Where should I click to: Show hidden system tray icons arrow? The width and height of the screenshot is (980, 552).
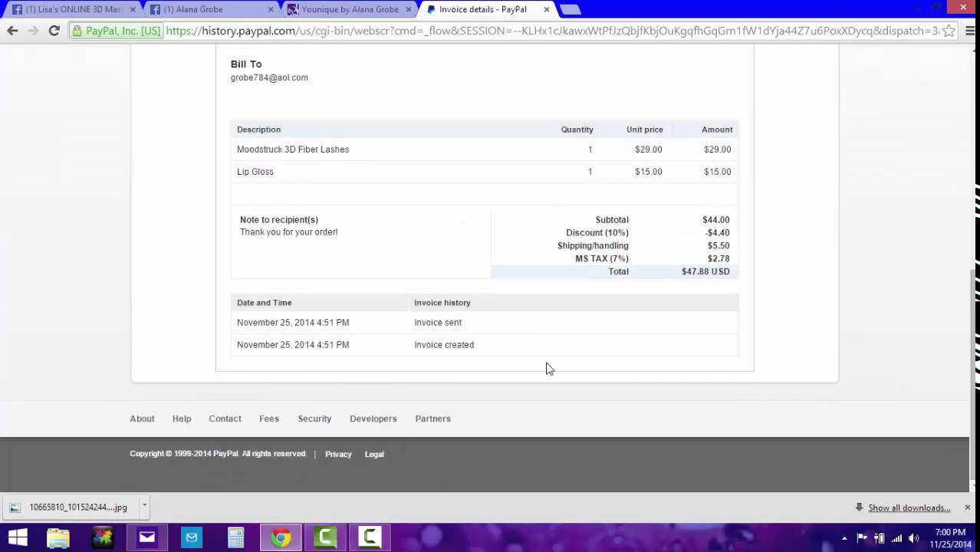[x=844, y=538]
